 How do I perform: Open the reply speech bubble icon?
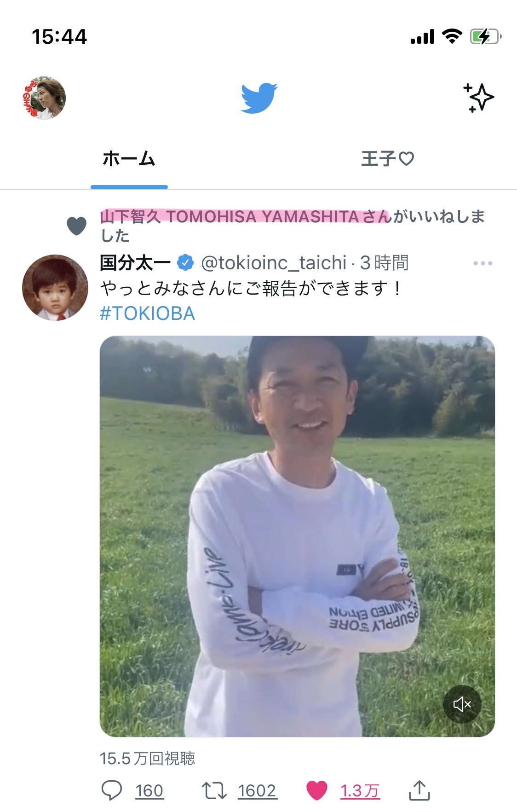click(x=111, y=790)
